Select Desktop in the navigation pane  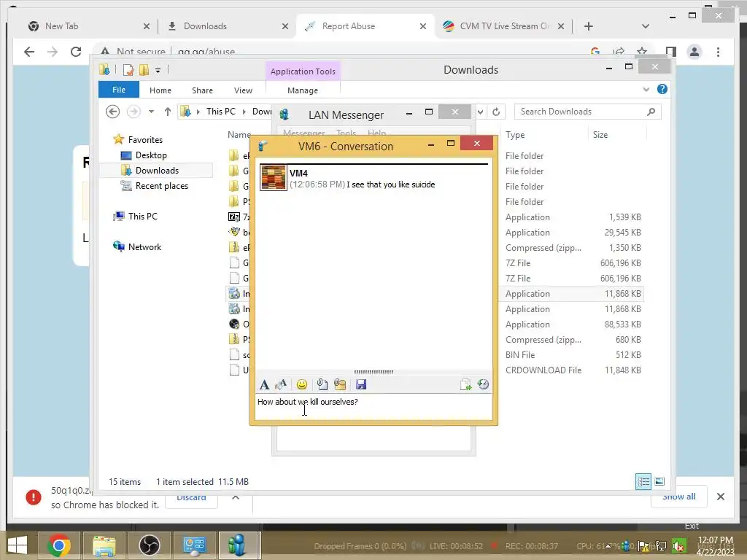click(150, 155)
